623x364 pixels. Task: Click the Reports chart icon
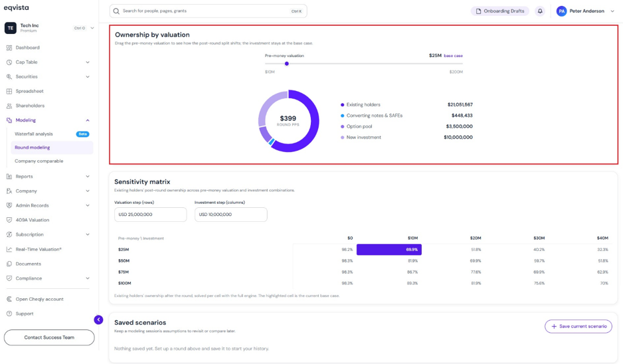[9, 177]
